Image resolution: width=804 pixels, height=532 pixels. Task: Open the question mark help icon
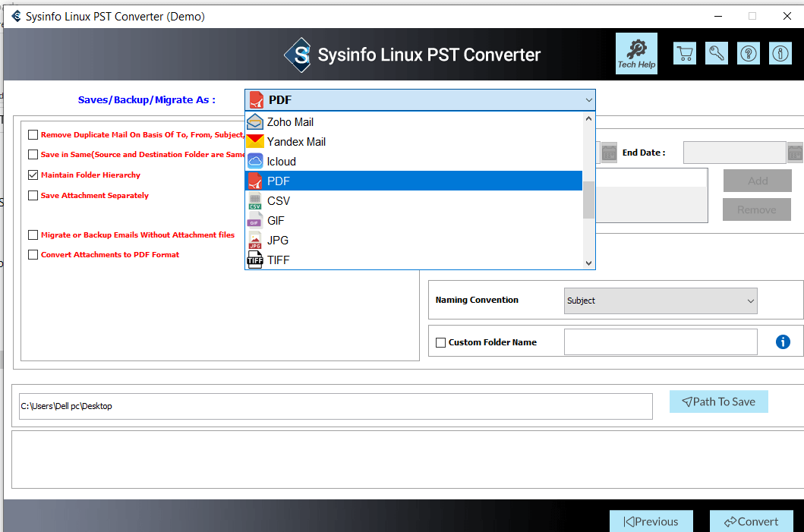(748, 54)
